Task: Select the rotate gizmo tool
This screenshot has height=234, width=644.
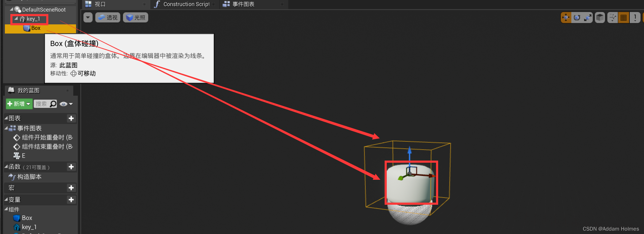Action: pos(577,17)
